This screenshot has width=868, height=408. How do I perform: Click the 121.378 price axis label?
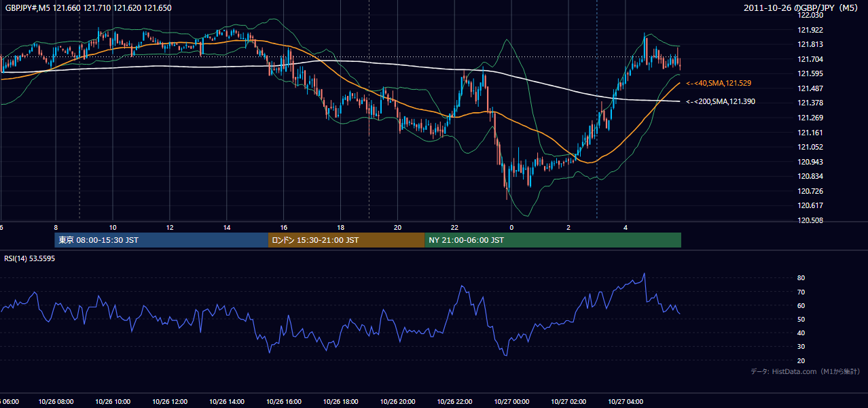coord(810,103)
